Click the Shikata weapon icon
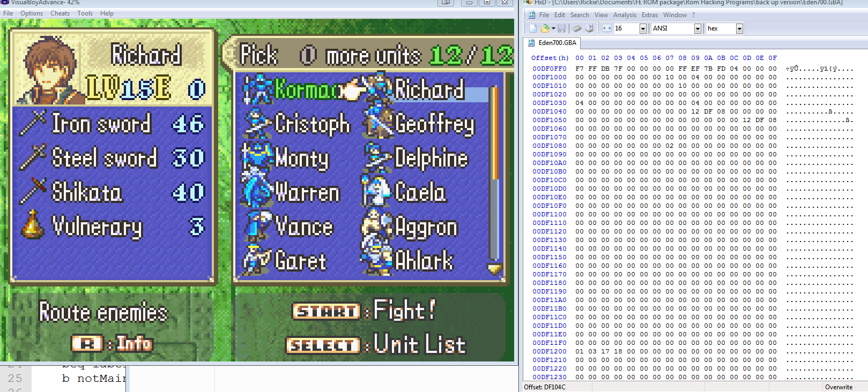Image resolution: width=868 pixels, height=392 pixels. [x=33, y=192]
